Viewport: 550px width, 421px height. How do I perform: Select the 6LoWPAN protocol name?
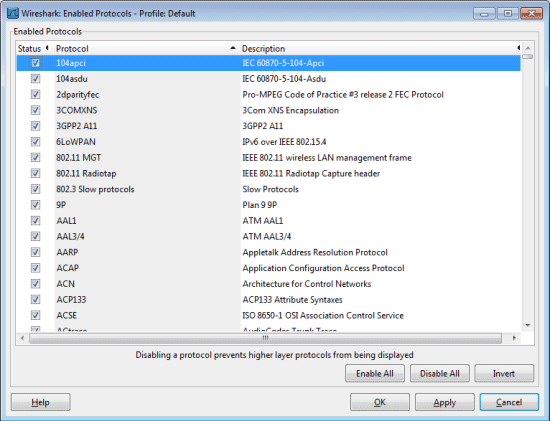[x=76, y=142]
